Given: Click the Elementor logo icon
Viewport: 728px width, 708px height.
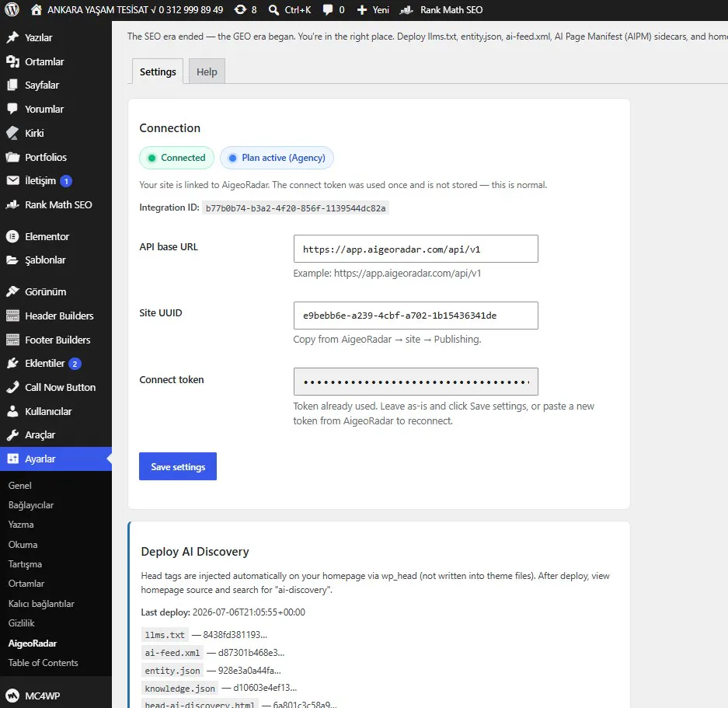Looking at the screenshot, I should pyautogui.click(x=12, y=236).
